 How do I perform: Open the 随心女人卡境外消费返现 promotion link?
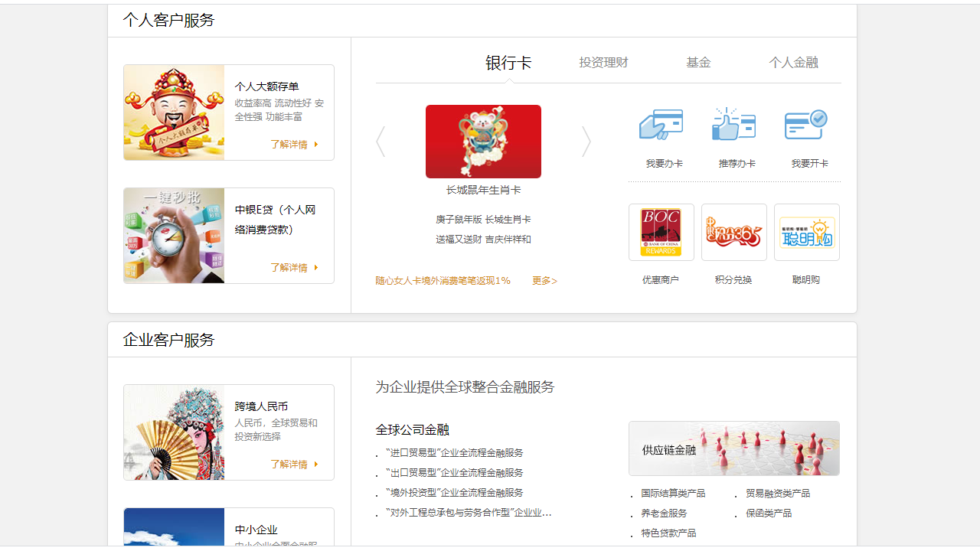[x=443, y=280]
